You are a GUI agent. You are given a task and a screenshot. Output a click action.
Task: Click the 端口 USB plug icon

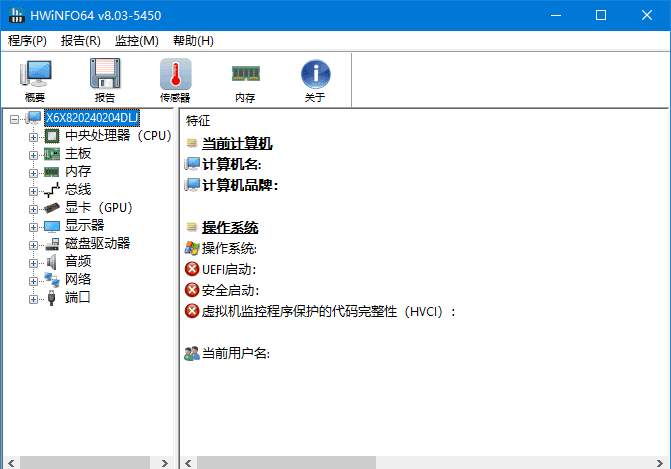tap(52, 298)
